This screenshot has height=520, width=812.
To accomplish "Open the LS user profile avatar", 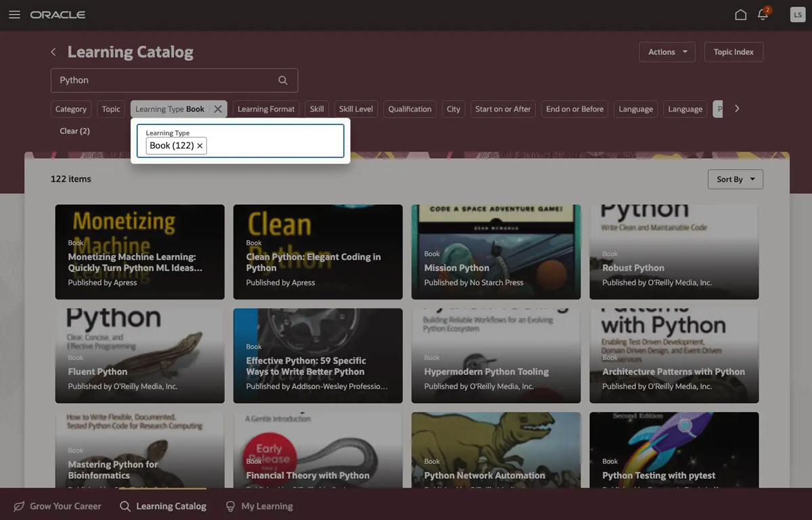I will pyautogui.click(x=797, y=15).
